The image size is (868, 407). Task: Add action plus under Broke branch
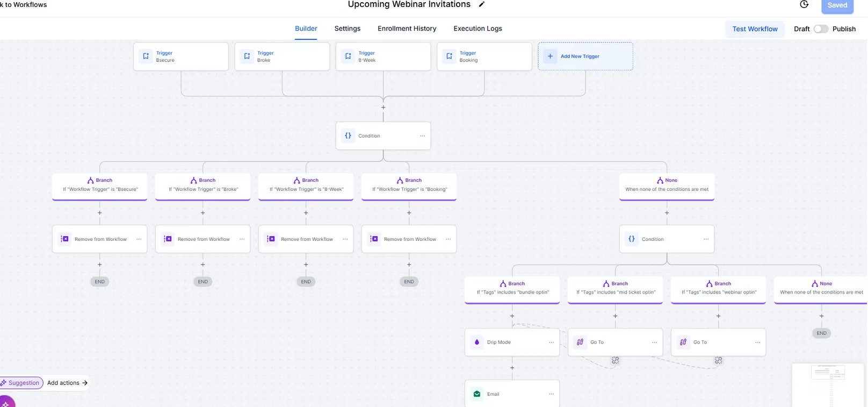203,213
